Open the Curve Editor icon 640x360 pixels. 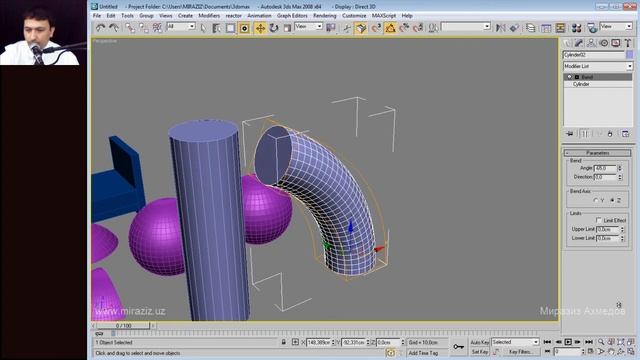pos(546,28)
